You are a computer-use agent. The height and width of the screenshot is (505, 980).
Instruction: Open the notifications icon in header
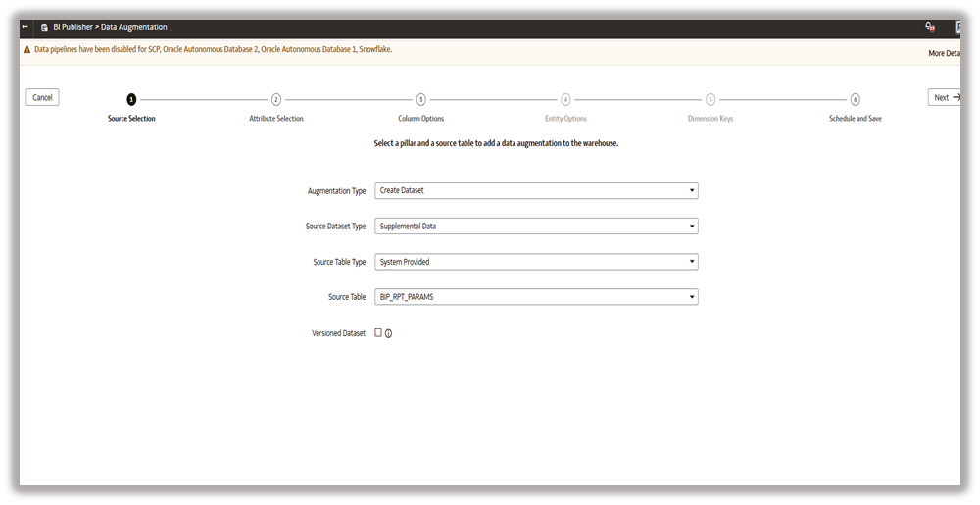click(930, 26)
